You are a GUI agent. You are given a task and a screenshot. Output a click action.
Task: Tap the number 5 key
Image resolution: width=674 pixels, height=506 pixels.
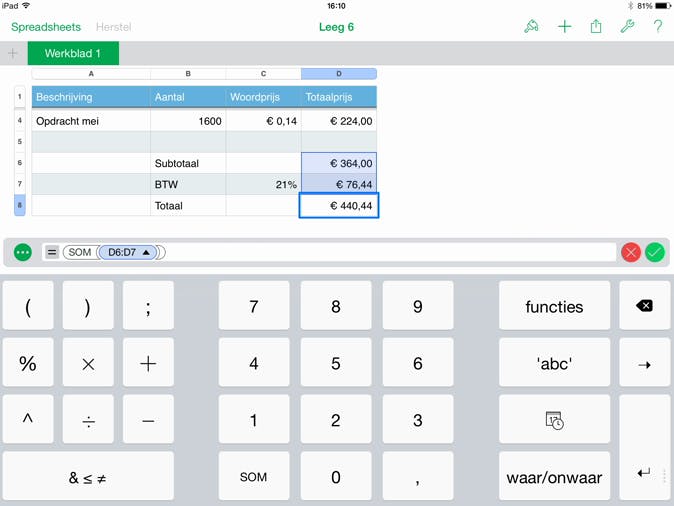click(x=336, y=363)
